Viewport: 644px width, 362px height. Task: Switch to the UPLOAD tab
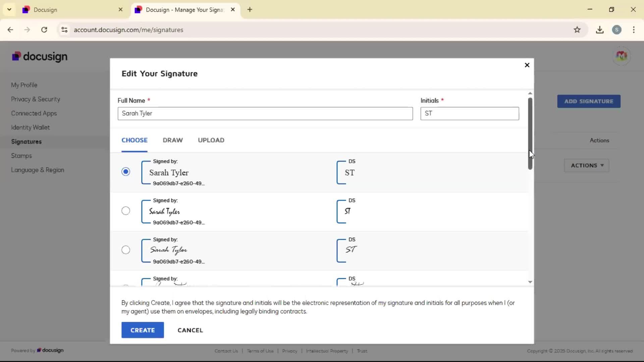tap(211, 140)
